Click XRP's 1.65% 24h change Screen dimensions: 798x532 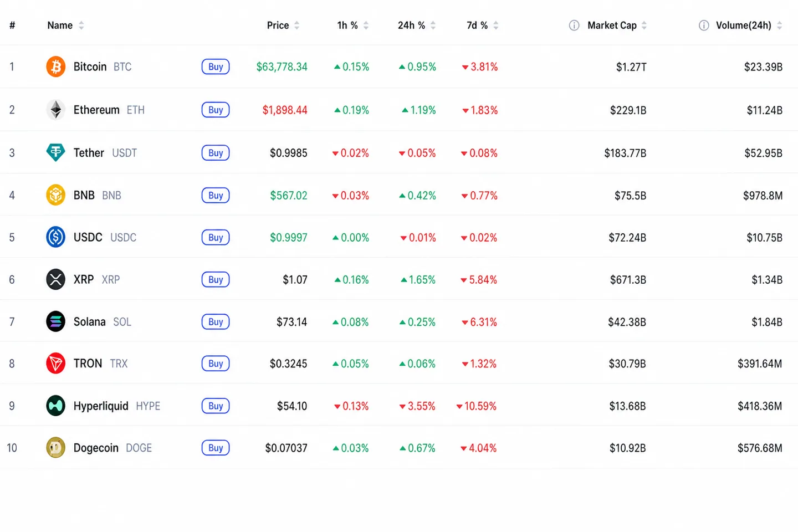pyautogui.click(x=418, y=279)
